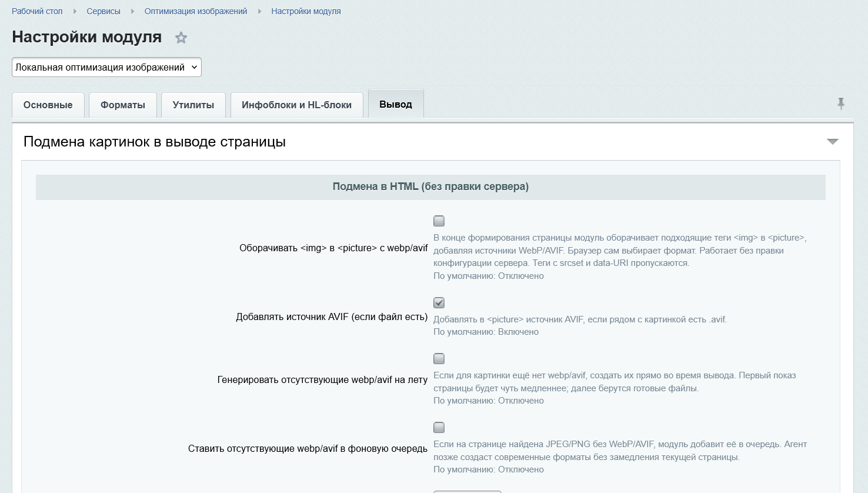Open 'Рабочий стол' breadcrumb link
This screenshot has height=493, width=868.
(x=37, y=11)
